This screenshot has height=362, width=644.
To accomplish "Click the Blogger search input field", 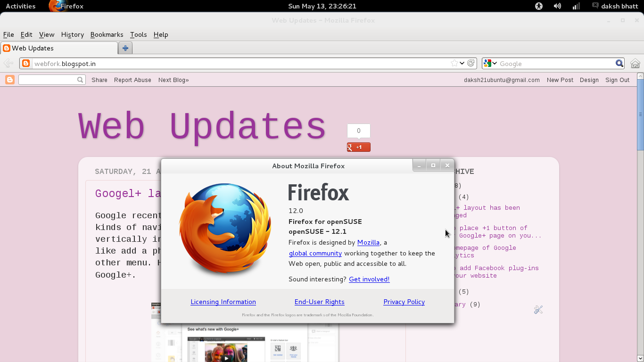I will tap(49, 80).
